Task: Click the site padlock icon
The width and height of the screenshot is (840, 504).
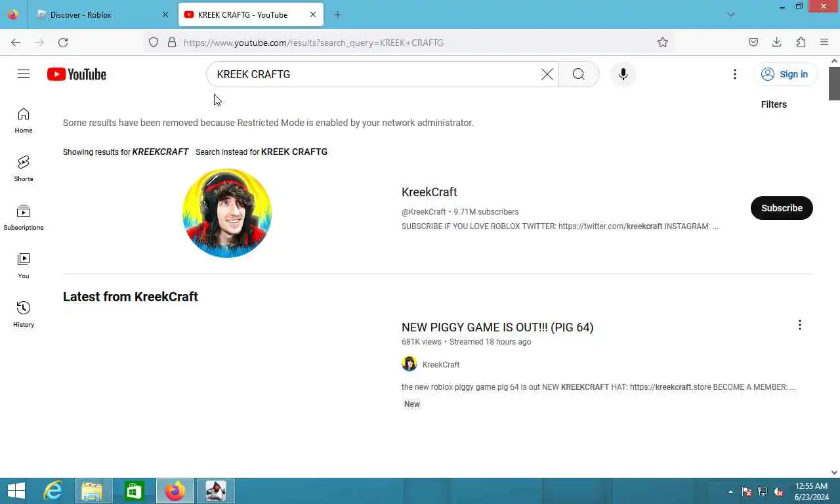Action: pos(172,43)
